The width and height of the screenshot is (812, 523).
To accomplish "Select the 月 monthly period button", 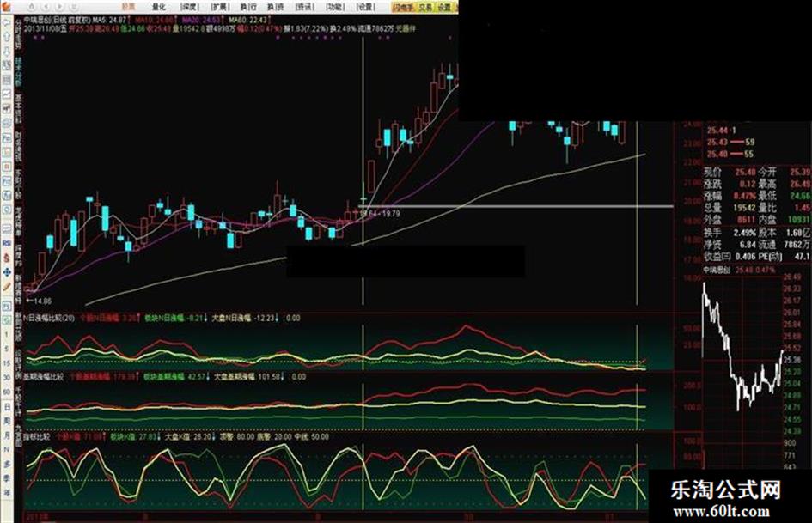I will (7, 435).
